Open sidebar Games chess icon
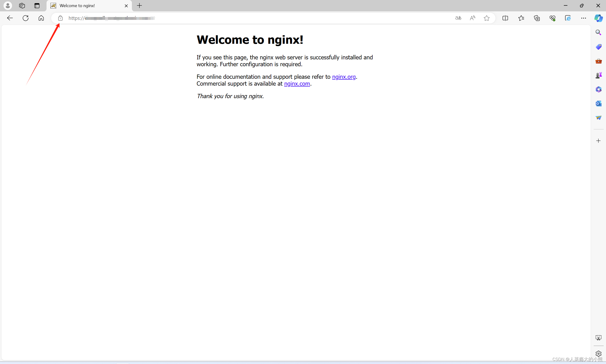This screenshot has height=364, width=606. (598, 75)
